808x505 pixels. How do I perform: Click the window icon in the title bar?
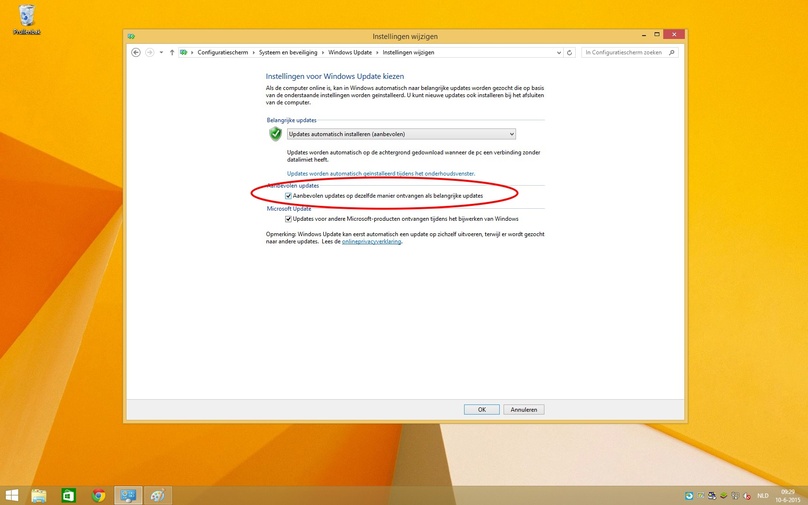point(131,36)
